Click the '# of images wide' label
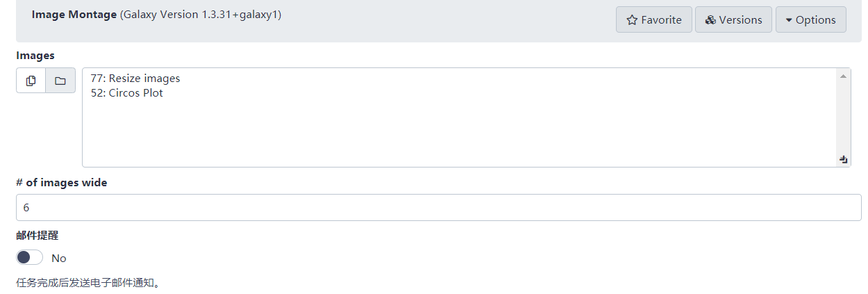868x294 pixels. [x=62, y=183]
